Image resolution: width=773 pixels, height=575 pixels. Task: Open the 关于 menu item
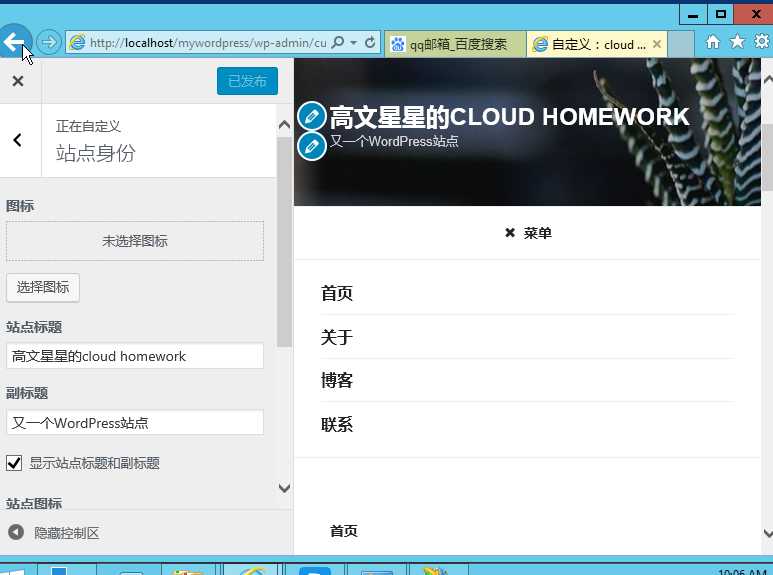click(x=337, y=337)
